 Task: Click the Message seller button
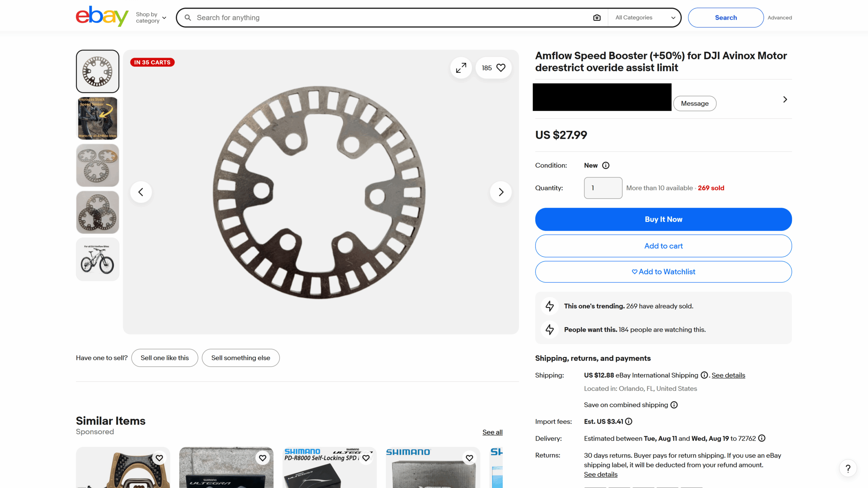point(695,103)
